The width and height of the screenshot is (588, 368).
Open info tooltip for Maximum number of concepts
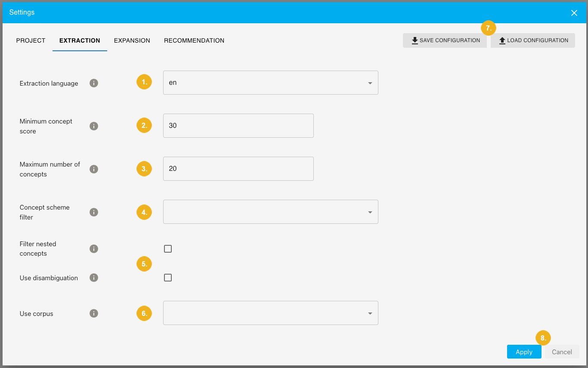click(94, 169)
